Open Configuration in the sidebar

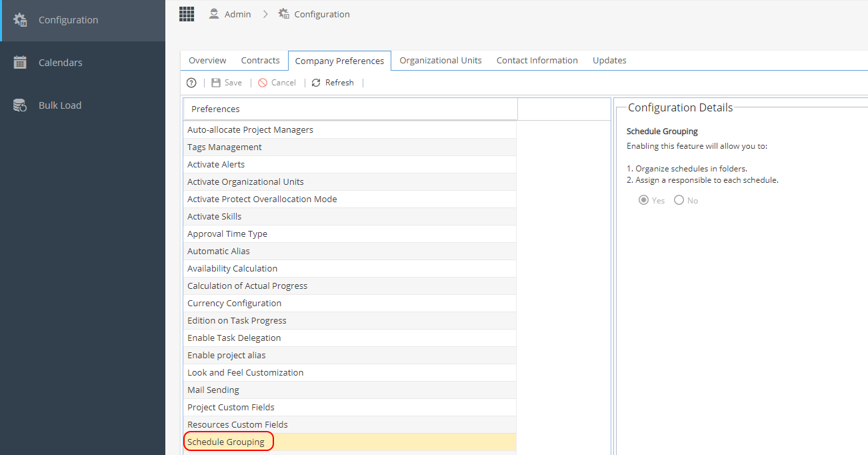[x=83, y=20]
